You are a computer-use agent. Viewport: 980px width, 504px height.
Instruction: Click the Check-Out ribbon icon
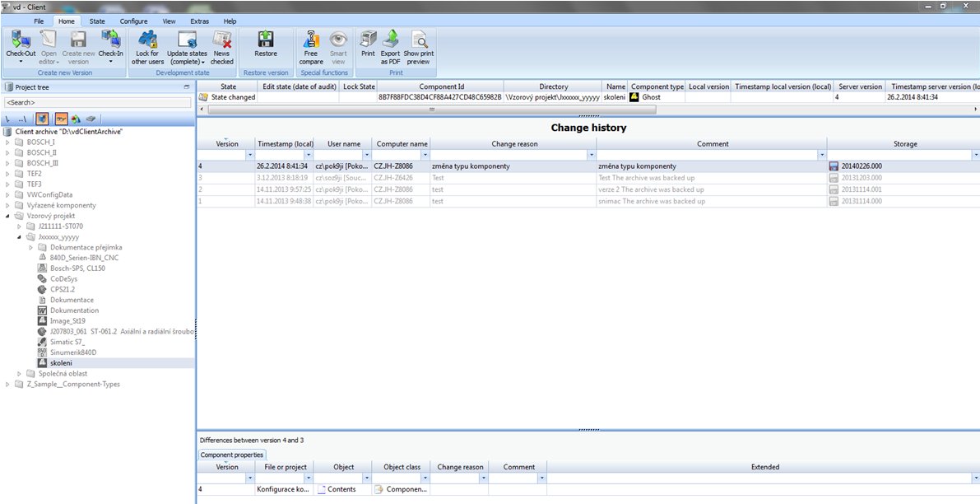click(21, 40)
